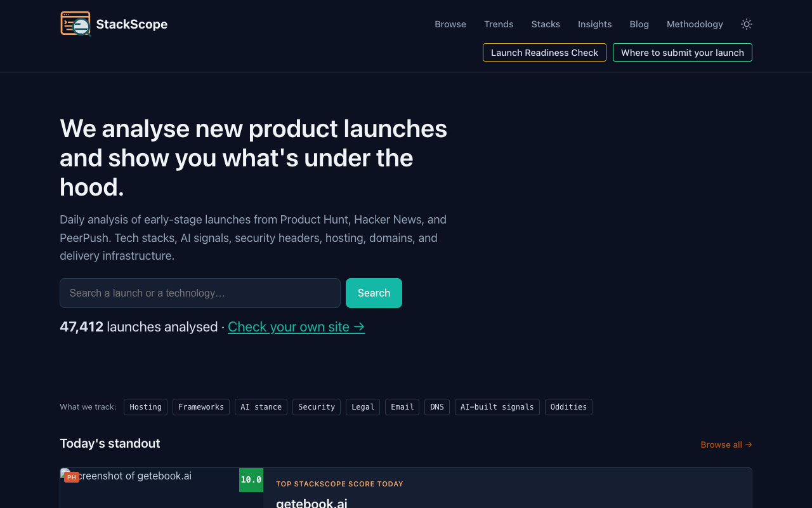The image size is (812, 508).
Task: Select the Oddities tag
Action: click(x=568, y=407)
